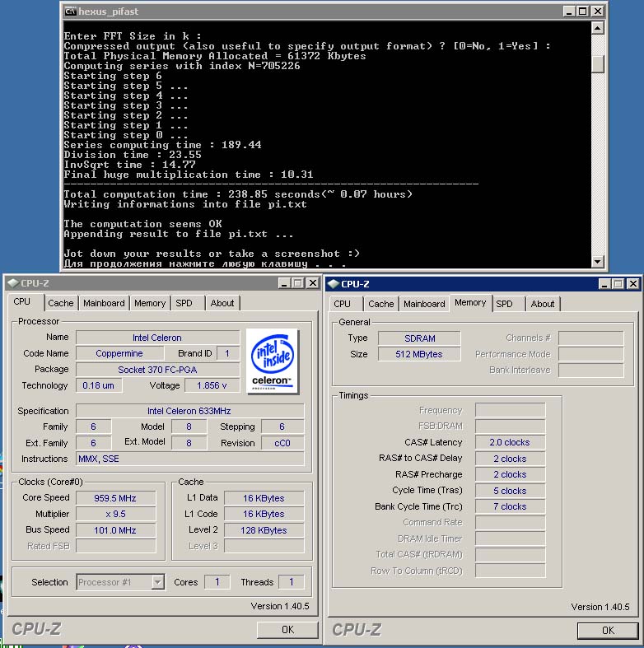Click the Technology value '0.18 um'

[x=99, y=385]
